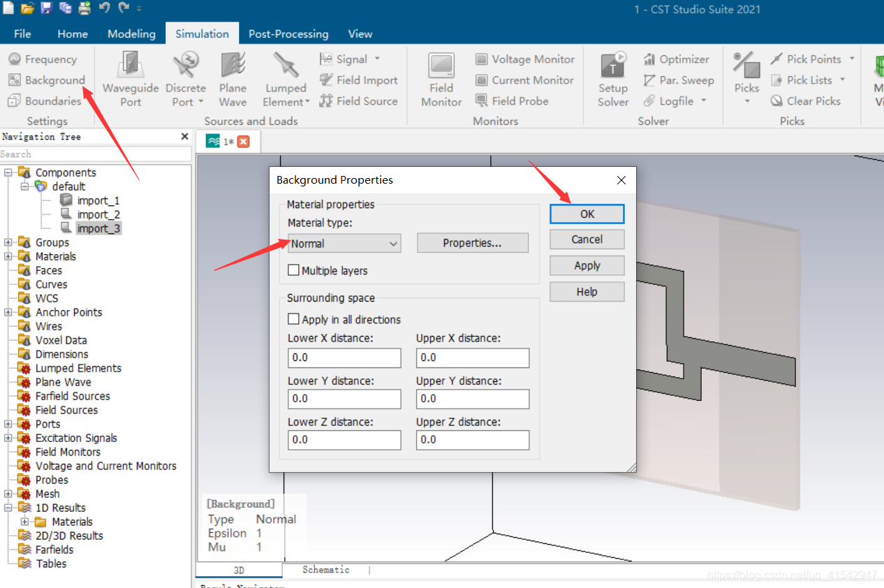The height and width of the screenshot is (588, 884).
Task: Click the Upper X distance field
Action: point(473,358)
